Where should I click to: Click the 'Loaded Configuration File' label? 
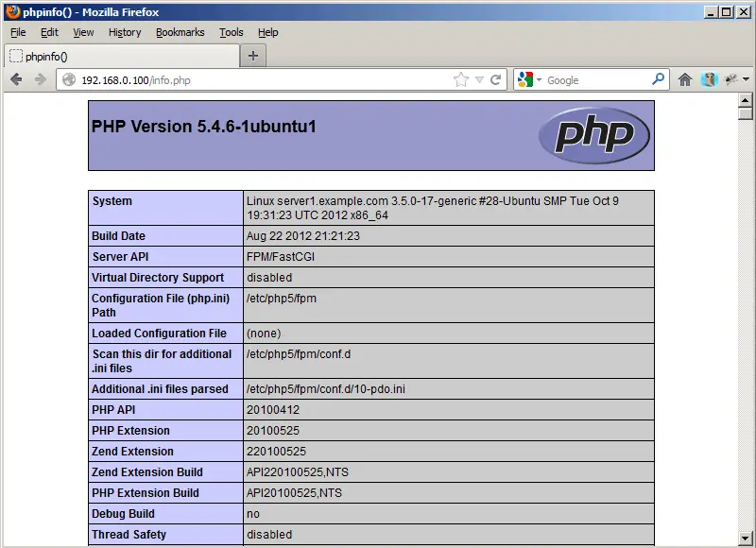click(x=159, y=333)
